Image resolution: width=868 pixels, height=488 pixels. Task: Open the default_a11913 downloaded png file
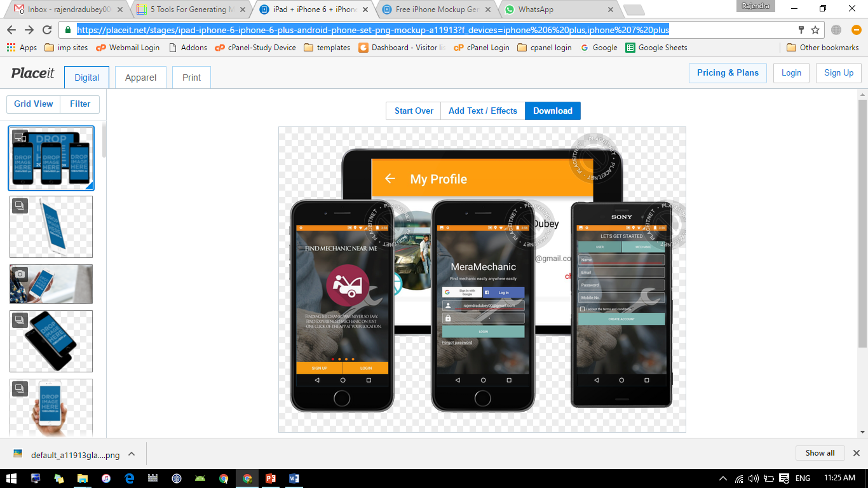pos(66,454)
